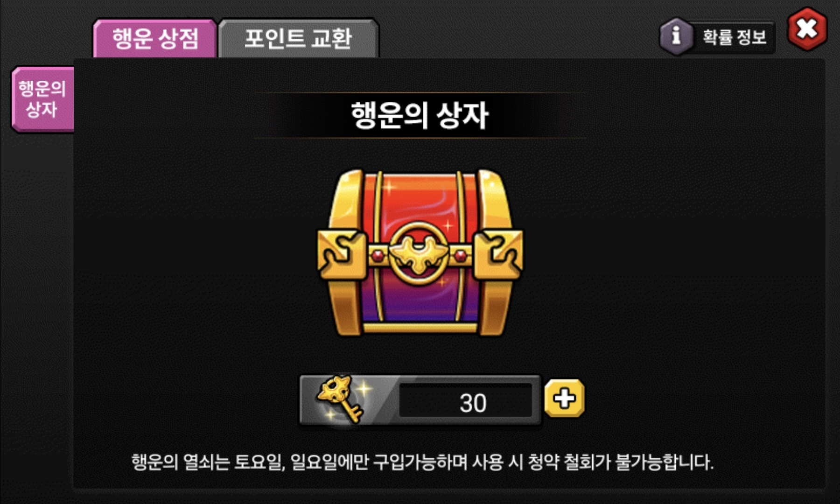Viewport: 840px width, 504px height.
Task: Tap the chest's red upper lid
Action: click(x=420, y=201)
